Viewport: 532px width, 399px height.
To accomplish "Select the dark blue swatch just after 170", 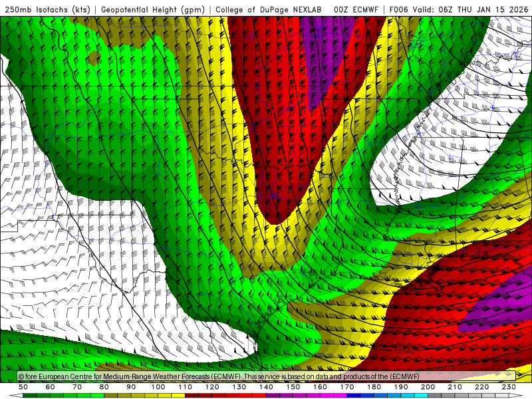I will (354, 396).
